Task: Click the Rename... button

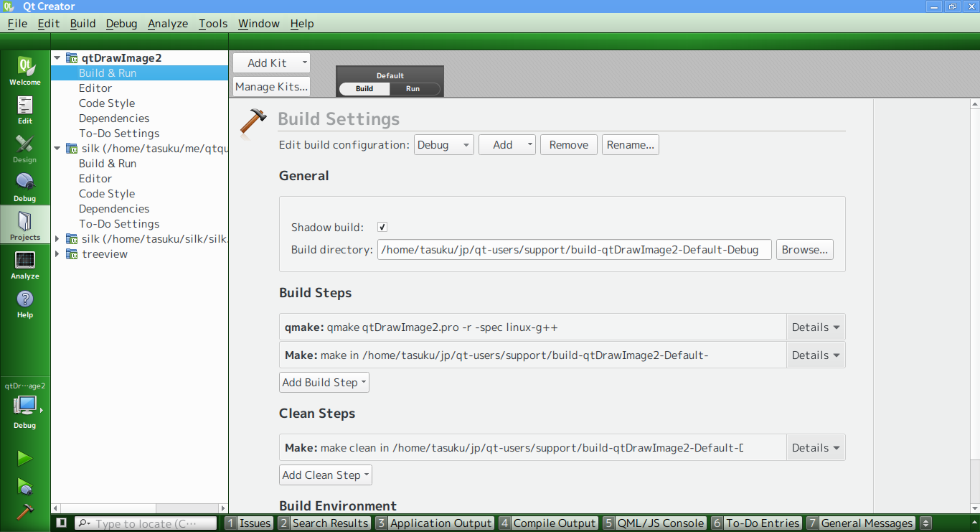Action: pos(631,145)
